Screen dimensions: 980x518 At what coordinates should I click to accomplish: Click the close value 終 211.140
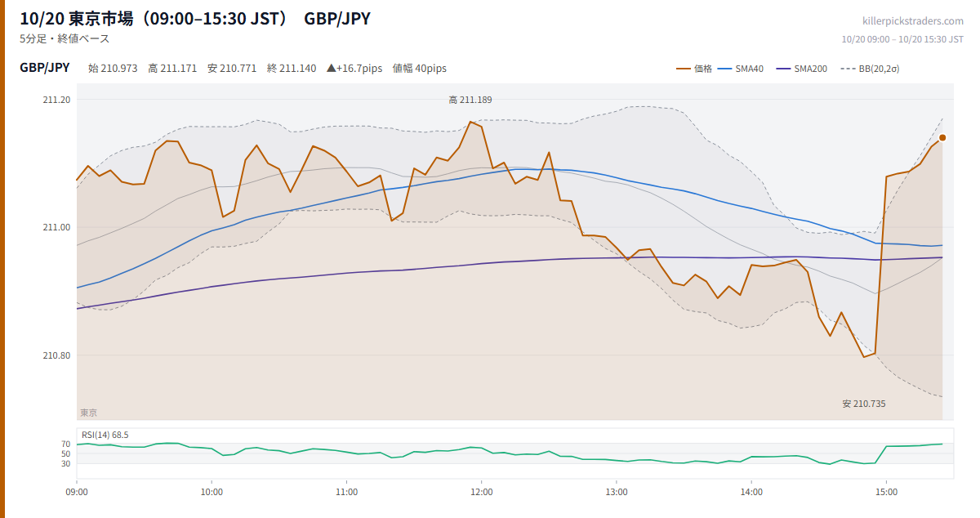(292, 69)
